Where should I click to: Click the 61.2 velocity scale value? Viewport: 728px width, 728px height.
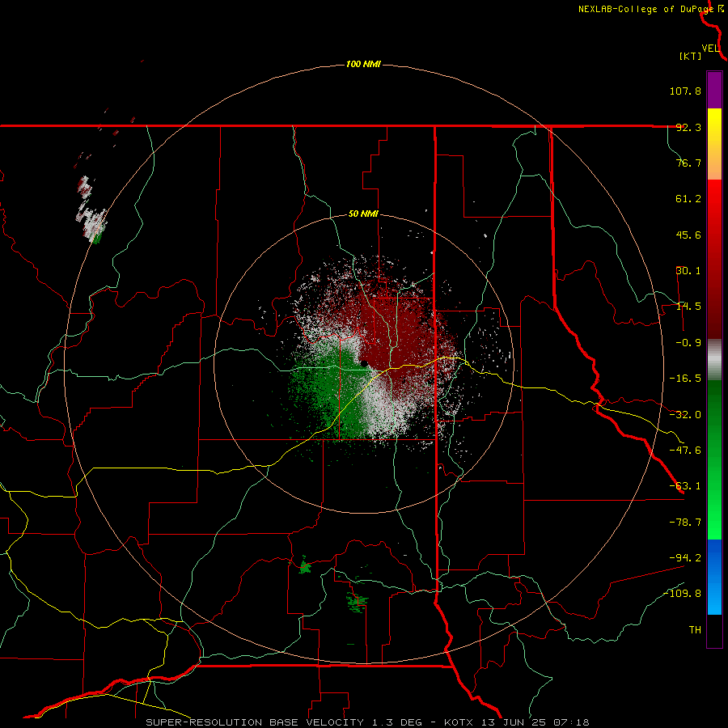[x=688, y=199]
